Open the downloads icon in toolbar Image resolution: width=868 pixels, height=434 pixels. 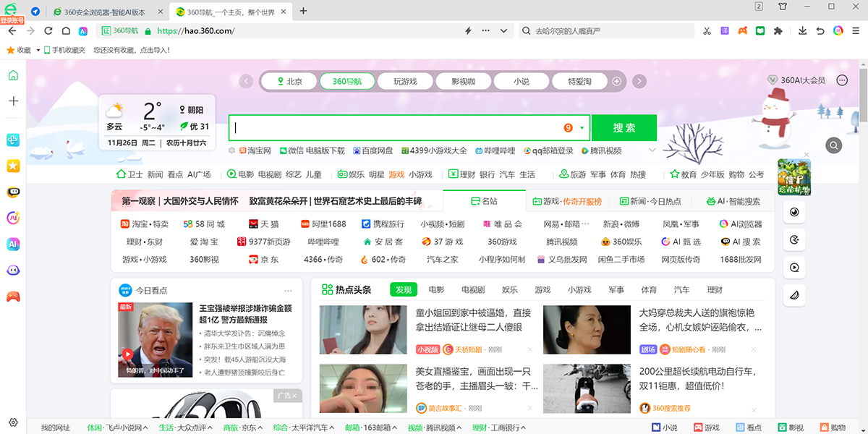[802, 31]
